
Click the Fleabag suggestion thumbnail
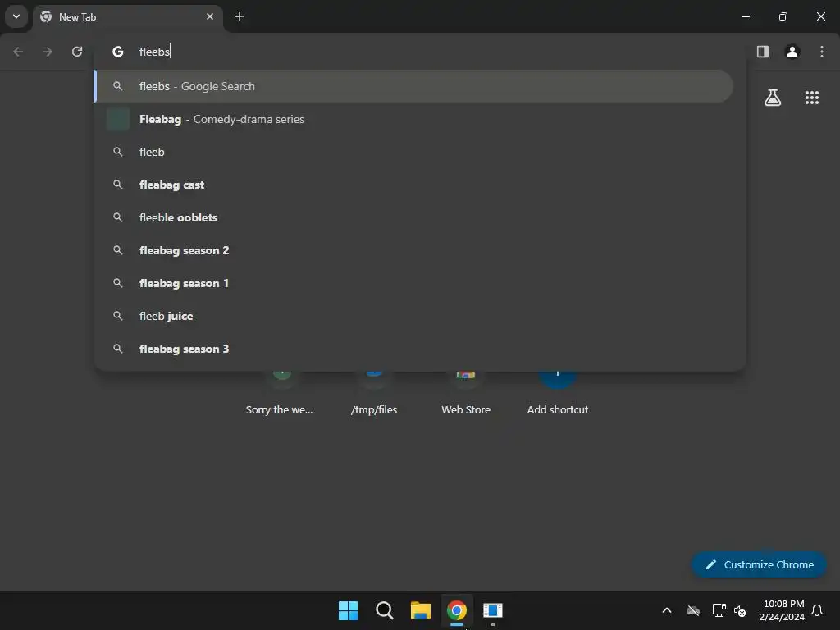pyautogui.click(x=118, y=119)
